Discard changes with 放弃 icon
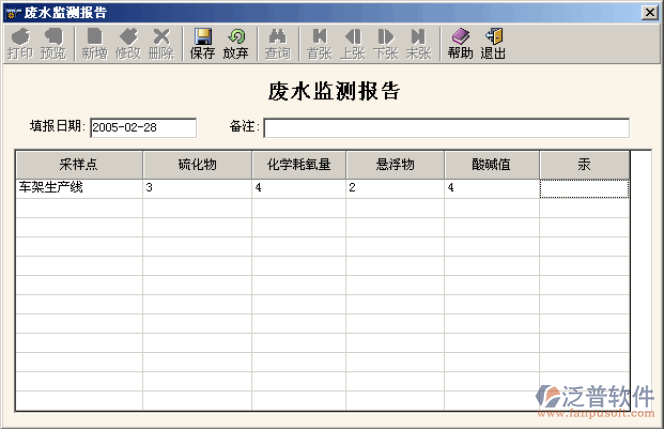This screenshot has height=429, width=665. [236, 44]
